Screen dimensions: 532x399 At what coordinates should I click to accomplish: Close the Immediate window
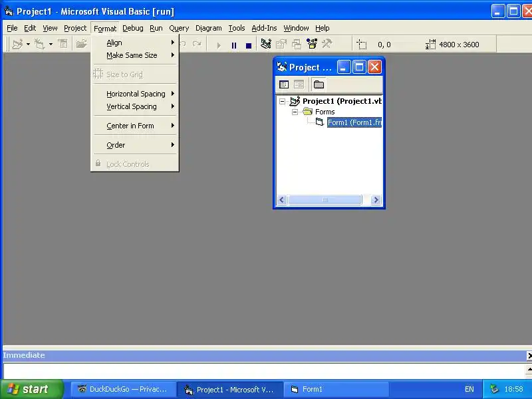[x=529, y=355]
